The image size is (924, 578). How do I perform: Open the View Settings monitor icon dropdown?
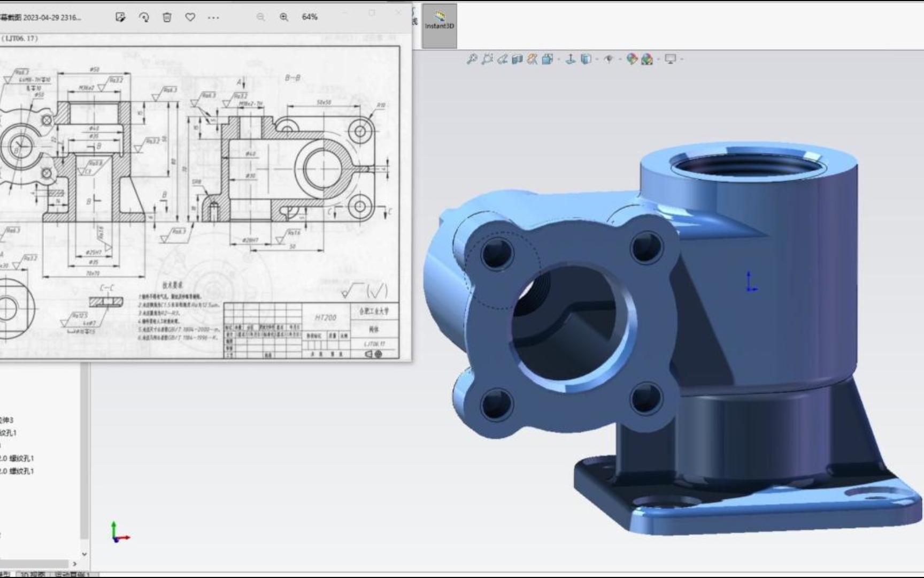(x=683, y=59)
